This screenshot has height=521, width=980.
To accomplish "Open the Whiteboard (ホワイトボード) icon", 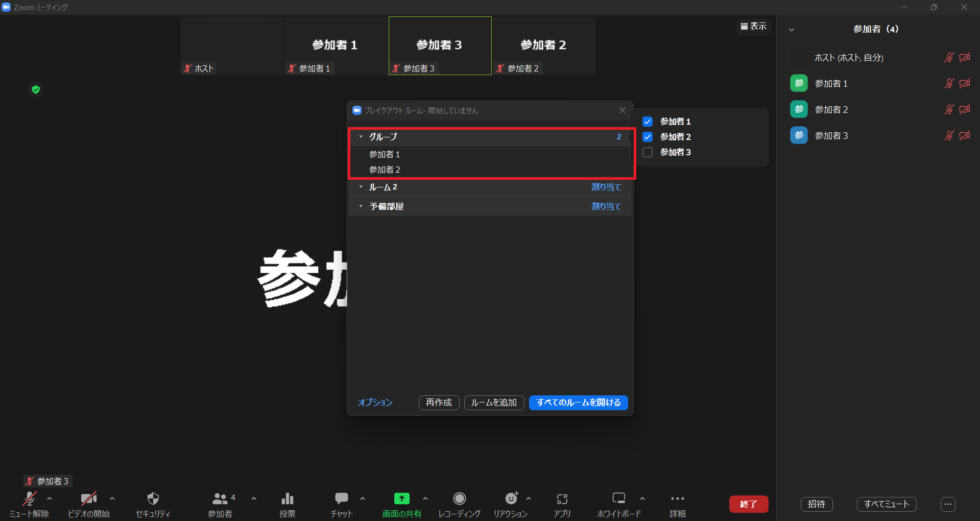I will point(618,499).
